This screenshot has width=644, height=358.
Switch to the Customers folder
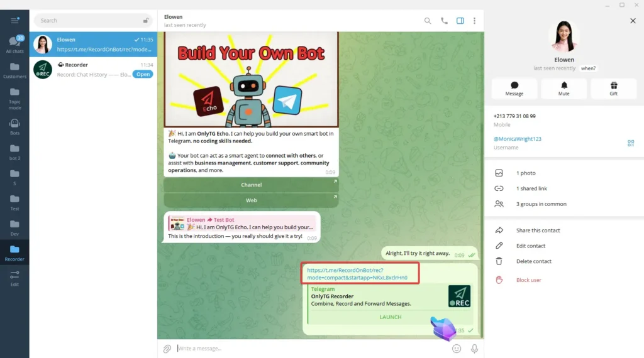pos(14,70)
